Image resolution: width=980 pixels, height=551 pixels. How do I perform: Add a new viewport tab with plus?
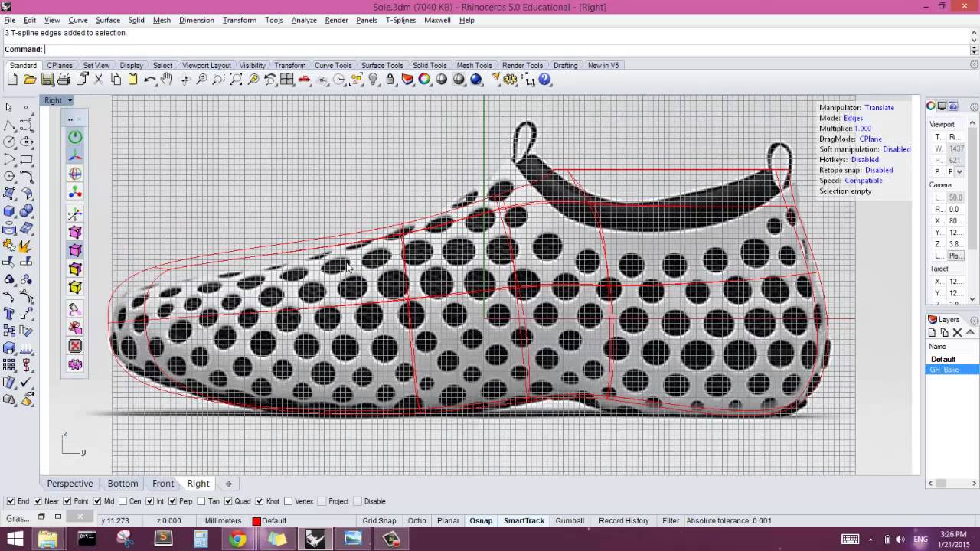coord(228,484)
